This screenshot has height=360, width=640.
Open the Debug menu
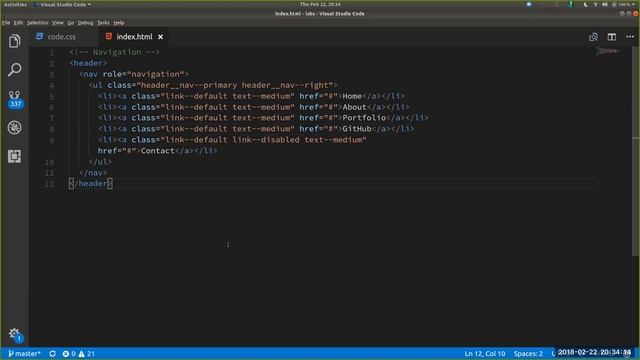85,23
